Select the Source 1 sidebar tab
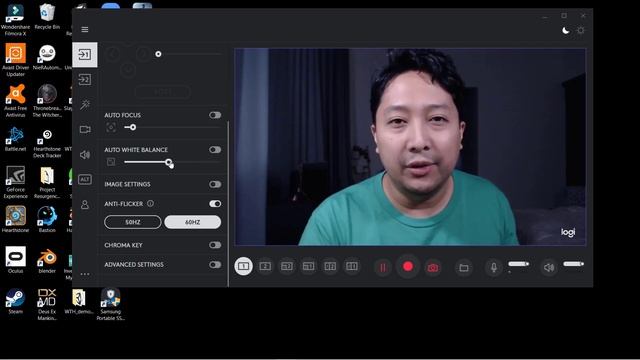 [85, 54]
